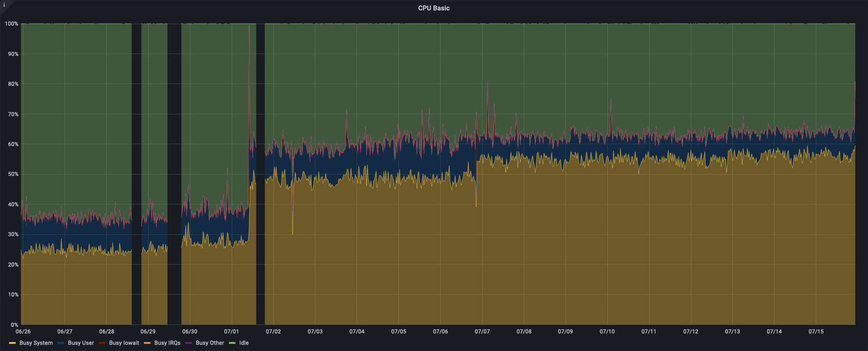Click the 07/10 x-axis date label
The width and height of the screenshot is (868, 351).
click(607, 332)
